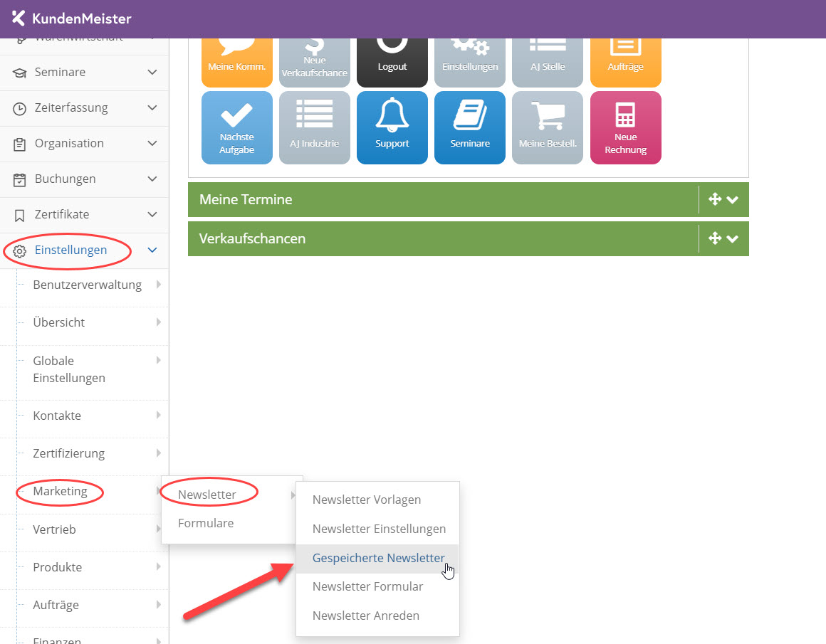Screen dimensions: 826x644
Task: Open the Nächste Aufgabe tile
Action: pos(237,128)
